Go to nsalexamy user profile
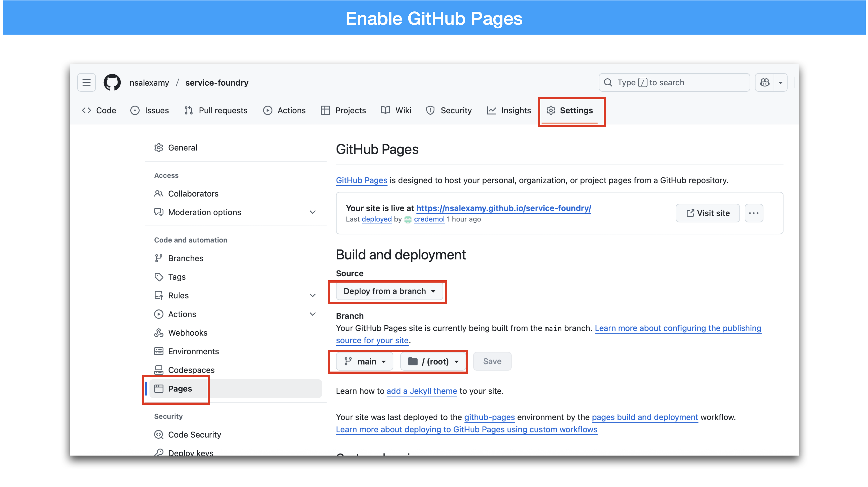 tap(149, 82)
